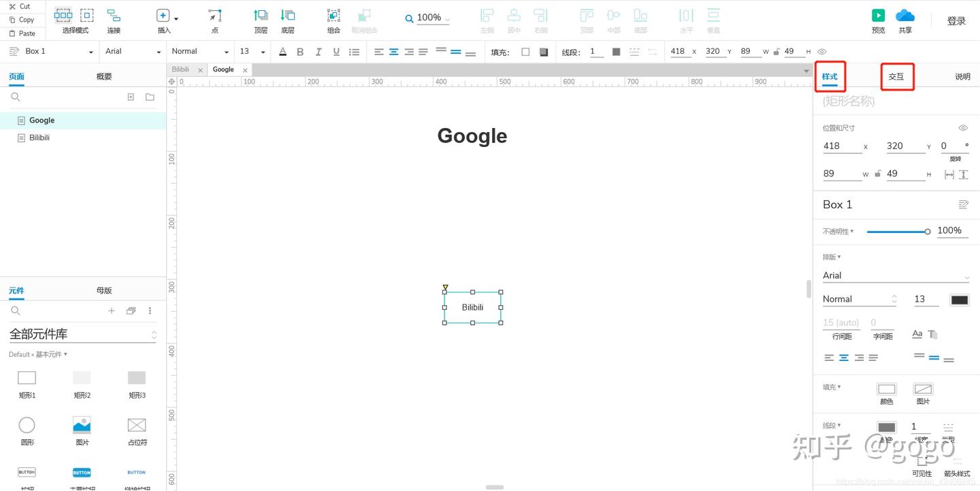Viewport: 980px width, 491px height.
Task: Open the 全部元件库 library dropdown
Action: point(82,334)
